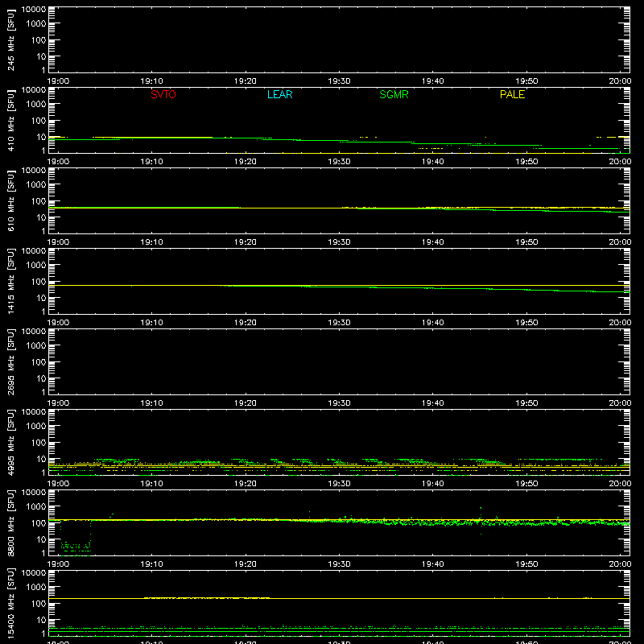Click 19:30 under the 245 MHz panel
Image resolution: width=644 pixels, height=644 pixels.
pos(339,81)
